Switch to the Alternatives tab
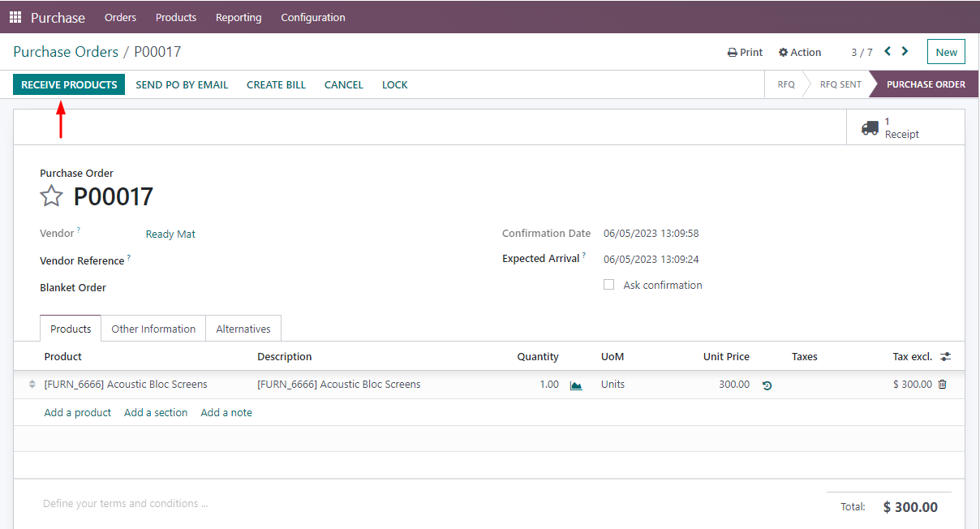The height and width of the screenshot is (529, 980). (x=243, y=329)
